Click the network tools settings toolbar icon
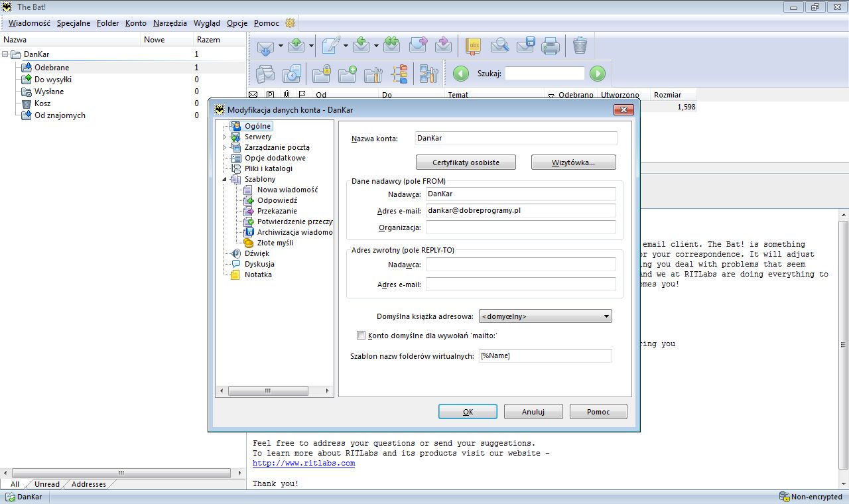 click(429, 74)
